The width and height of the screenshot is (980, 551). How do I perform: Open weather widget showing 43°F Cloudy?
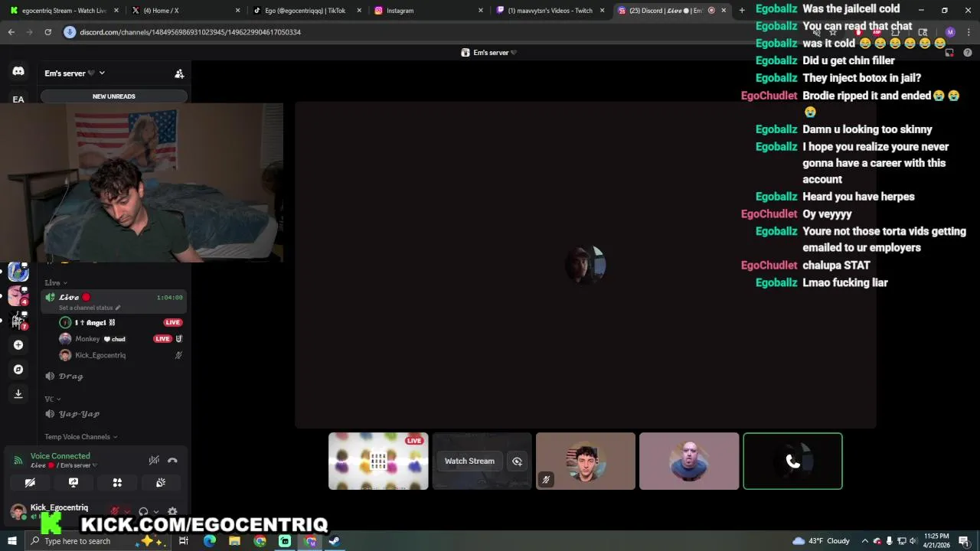(822, 541)
